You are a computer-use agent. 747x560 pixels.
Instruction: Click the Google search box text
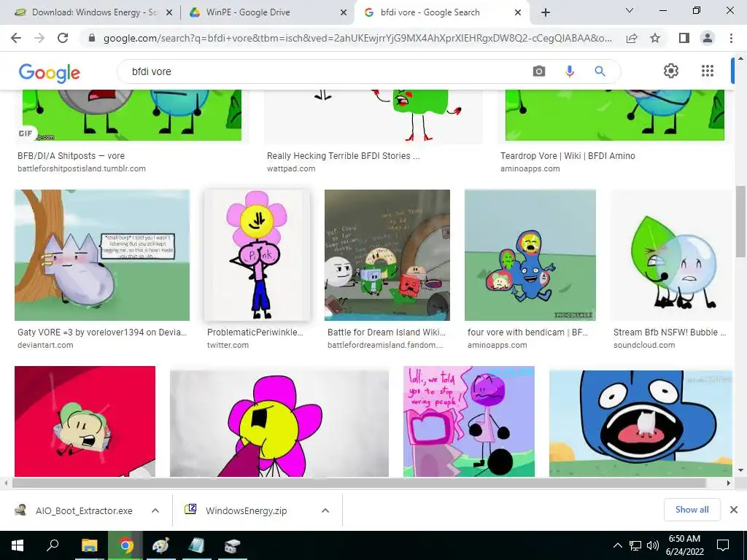click(152, 71)
